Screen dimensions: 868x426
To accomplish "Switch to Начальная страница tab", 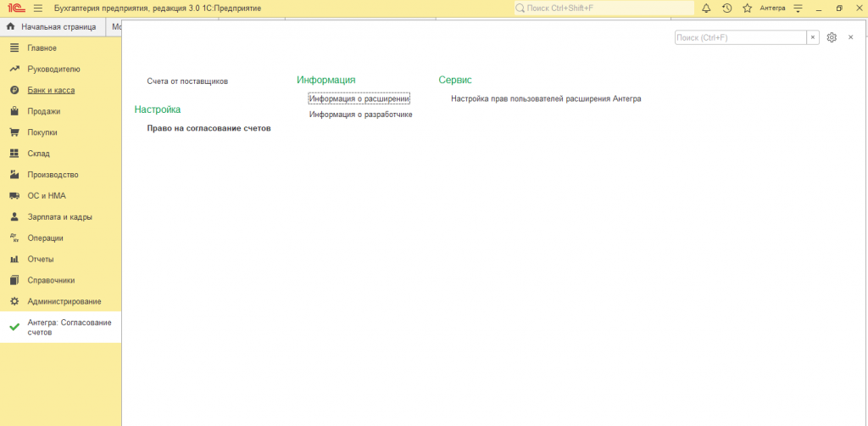I will click(58, 26).
